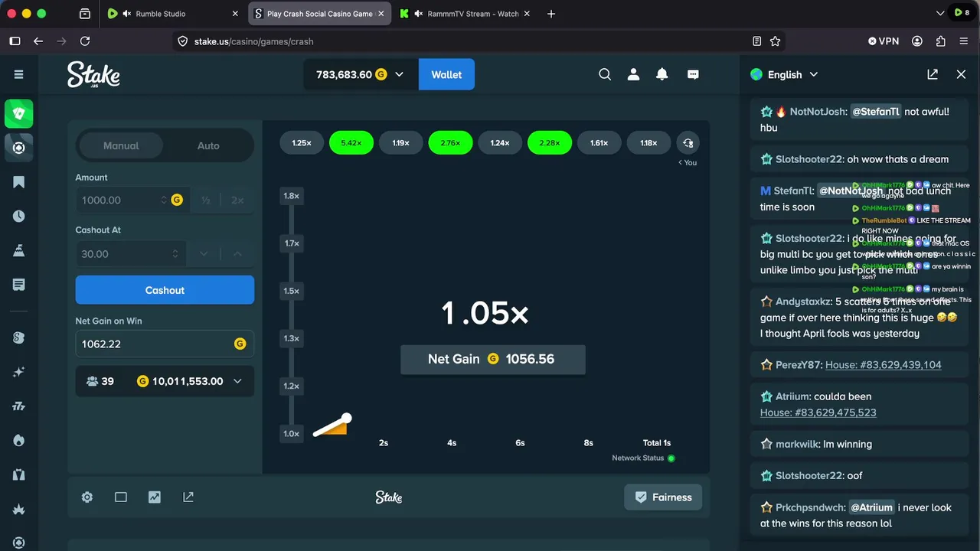Open the flame icon in sidebar
The width and height of the screenshot is (980, 551).
(x=19, y=440)
